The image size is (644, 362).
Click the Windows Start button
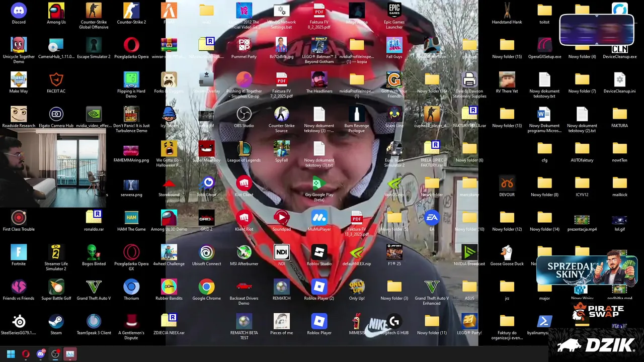click(11, 354)
